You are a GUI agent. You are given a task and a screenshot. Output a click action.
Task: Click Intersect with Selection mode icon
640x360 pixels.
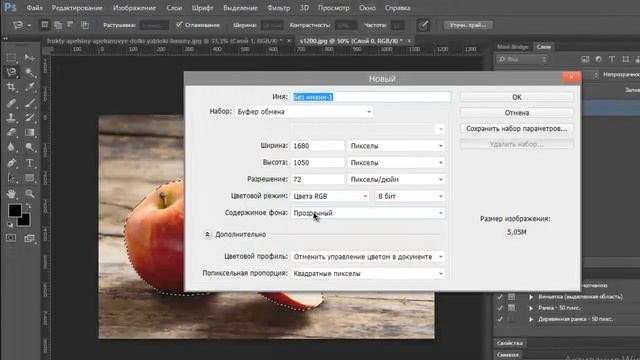coord(84,25)
